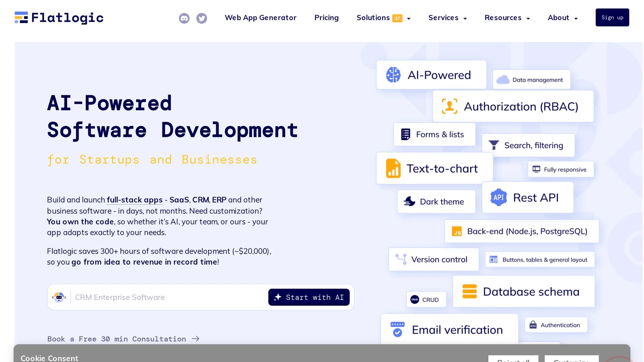Click the Authorization (RBAC) user icon
Screen dimensions: 644x362
[449, 106]
